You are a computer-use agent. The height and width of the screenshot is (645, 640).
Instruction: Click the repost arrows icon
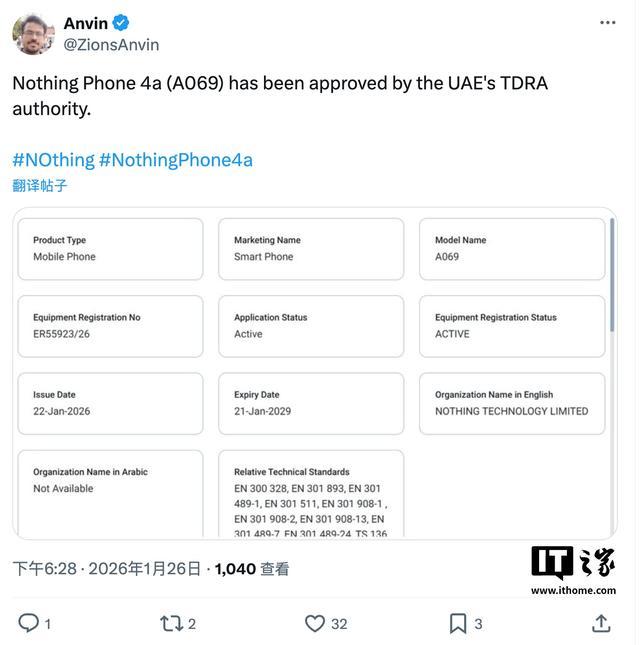coord(172,623)
